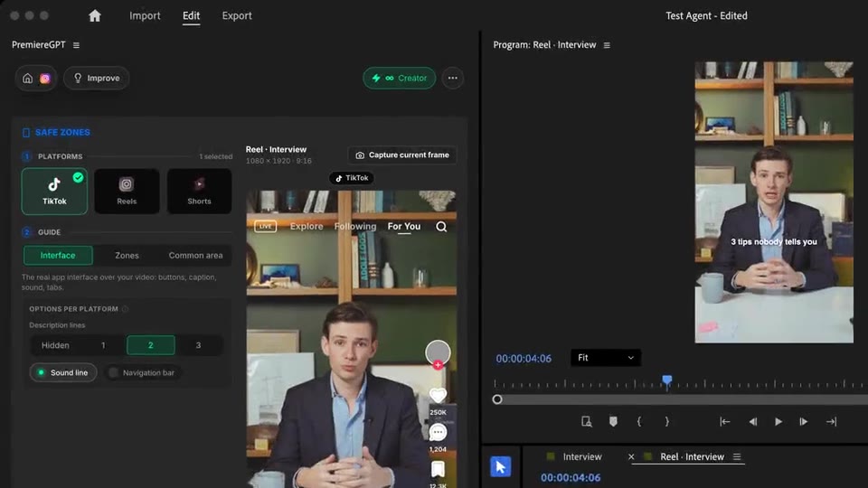Open the PremiereGPT panel menu
Screen dimensions: 868x488
[76, 45]
